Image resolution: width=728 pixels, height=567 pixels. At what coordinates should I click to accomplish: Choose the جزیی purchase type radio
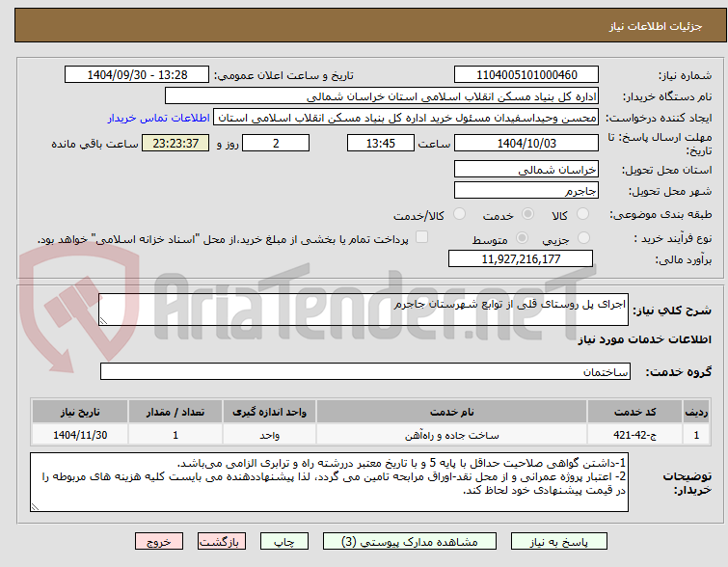click(583, 238)
